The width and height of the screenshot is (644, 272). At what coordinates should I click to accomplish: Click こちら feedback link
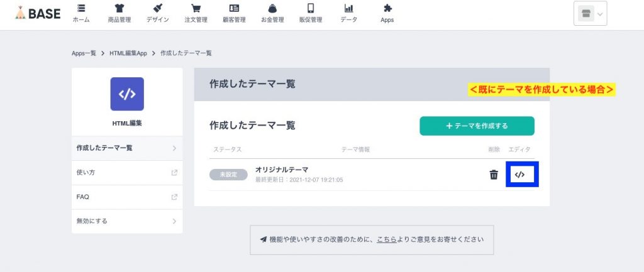(x=386, y=239)
